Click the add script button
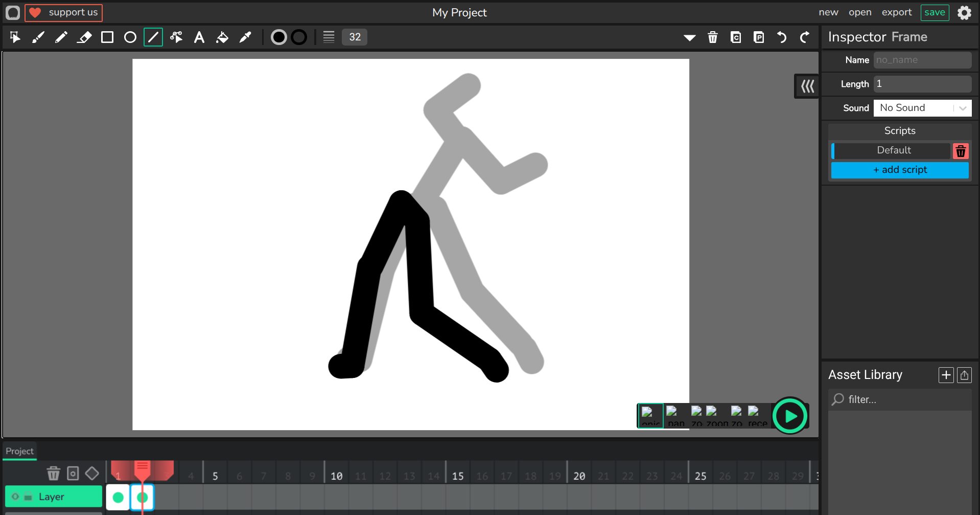 coord(899,170)
